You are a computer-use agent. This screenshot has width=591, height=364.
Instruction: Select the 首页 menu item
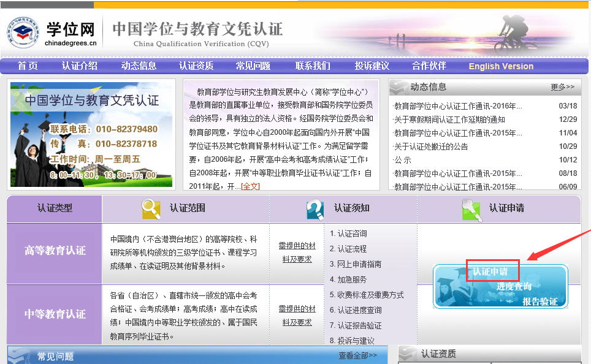[x=26, y=66]
